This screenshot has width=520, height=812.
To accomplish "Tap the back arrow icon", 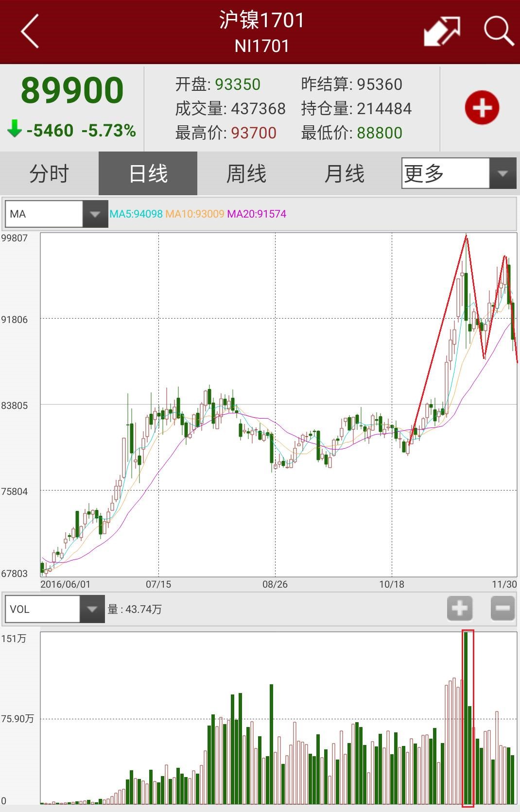I will click(x=30, y=31).
